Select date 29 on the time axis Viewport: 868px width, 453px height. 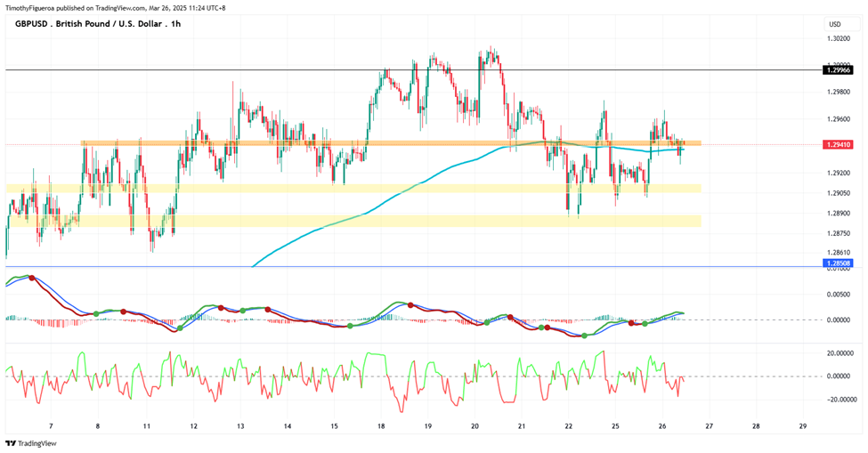click(x=803, y=426)
